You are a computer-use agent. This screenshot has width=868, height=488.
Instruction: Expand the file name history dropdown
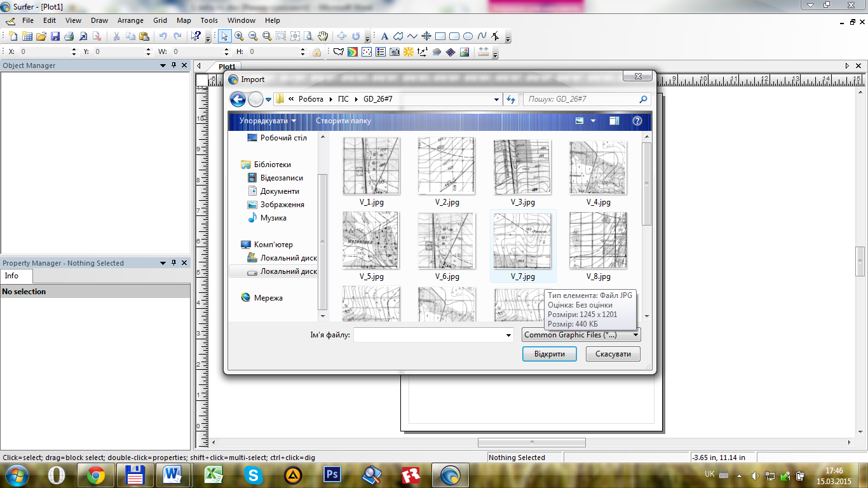(x=508, y=335)
